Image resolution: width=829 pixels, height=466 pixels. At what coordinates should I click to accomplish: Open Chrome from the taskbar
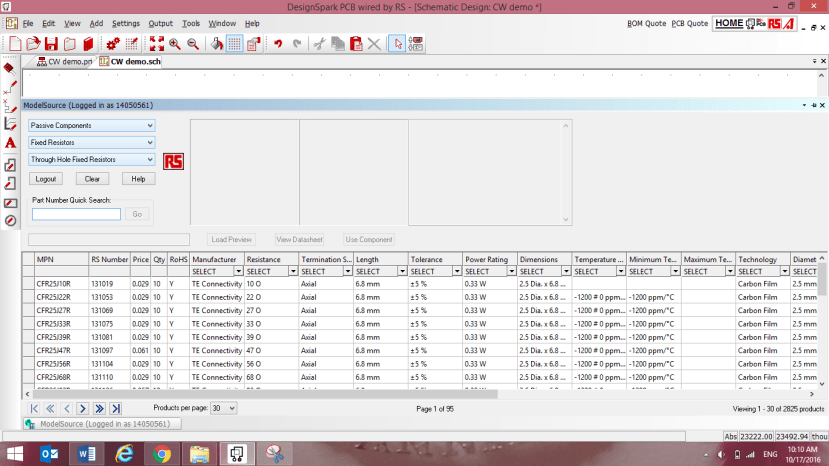point(162,454)
